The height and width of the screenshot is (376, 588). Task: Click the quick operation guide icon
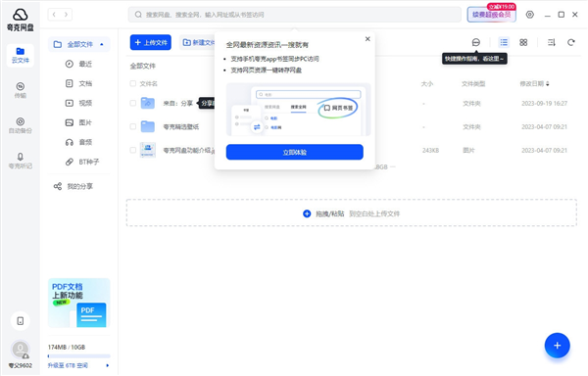click(x=476, y=42)
